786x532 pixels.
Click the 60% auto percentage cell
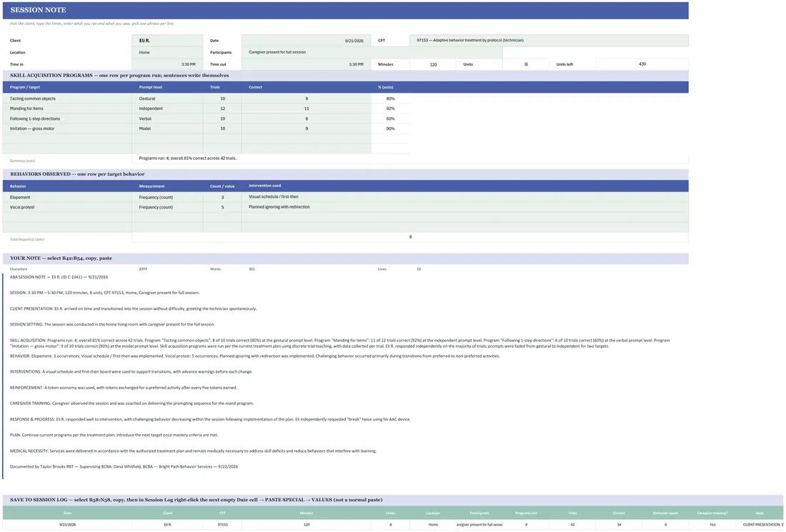[390, 119]
